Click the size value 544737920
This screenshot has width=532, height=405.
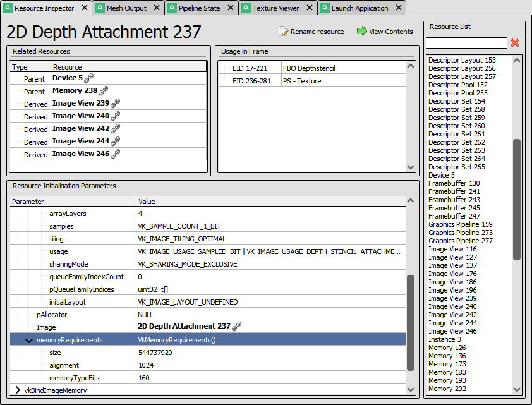coord(155,353)
